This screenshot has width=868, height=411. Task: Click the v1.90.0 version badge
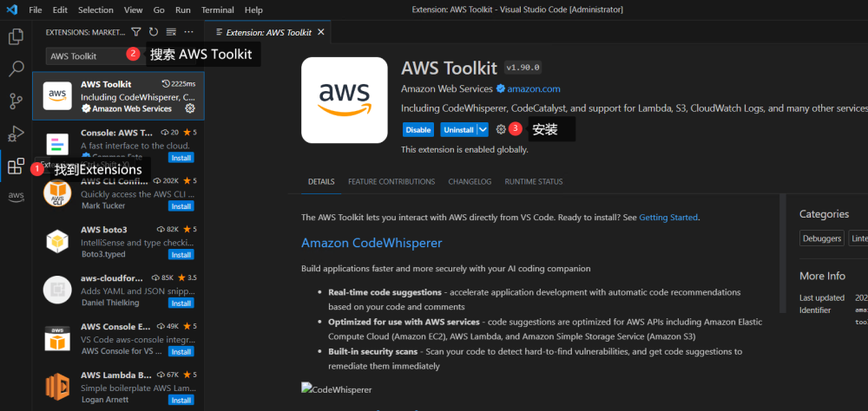tap(523, 68)
